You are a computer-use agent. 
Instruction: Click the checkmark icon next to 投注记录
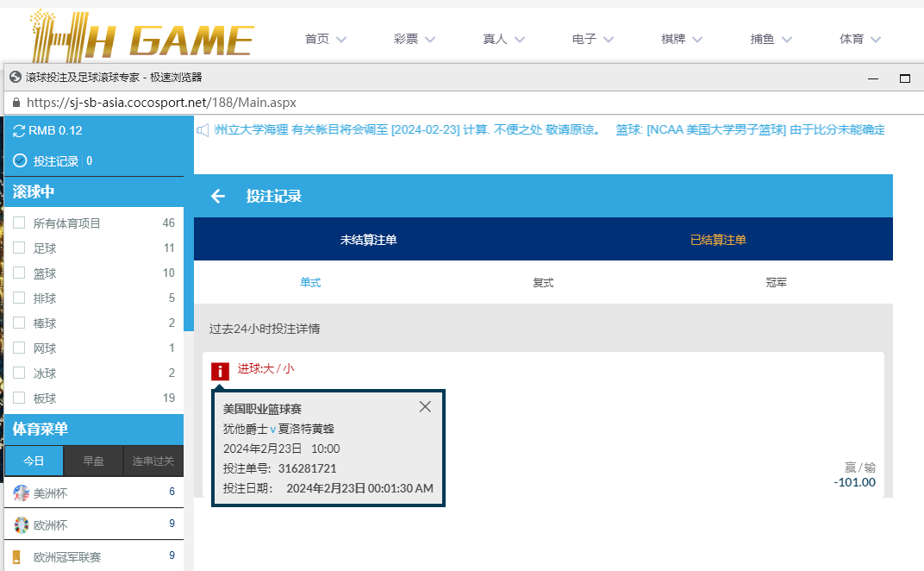pos(20,160)
